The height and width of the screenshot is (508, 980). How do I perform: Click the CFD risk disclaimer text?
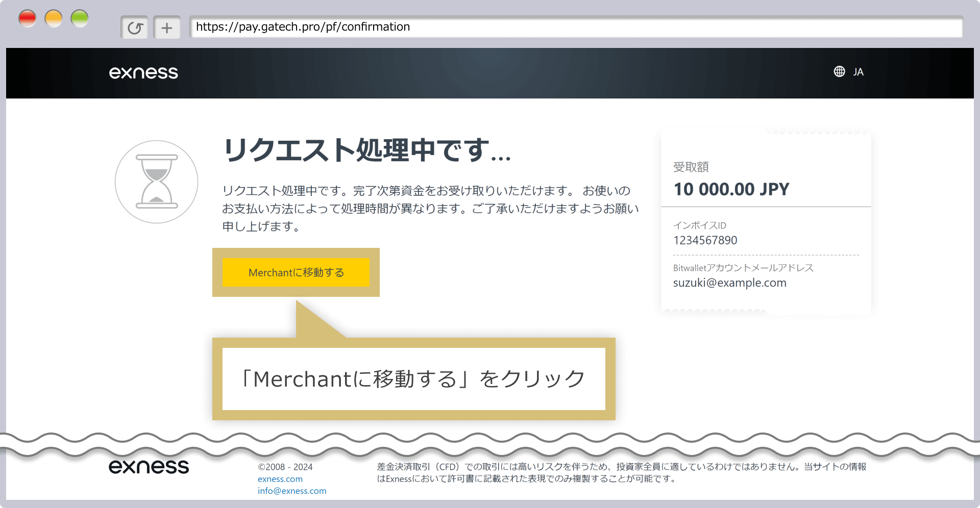click(x=621, y=473)
